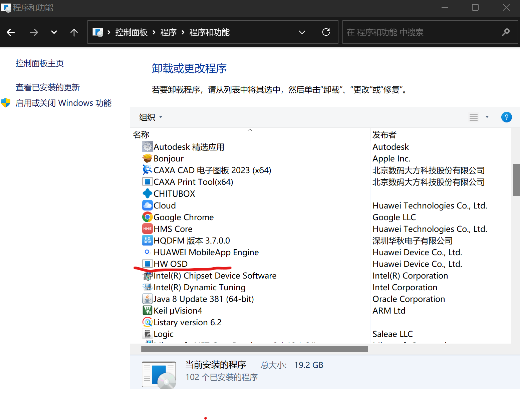Screen dimensions: 520x420
Task: Select the CHITUBOX icon
Action: click(148, 193)
